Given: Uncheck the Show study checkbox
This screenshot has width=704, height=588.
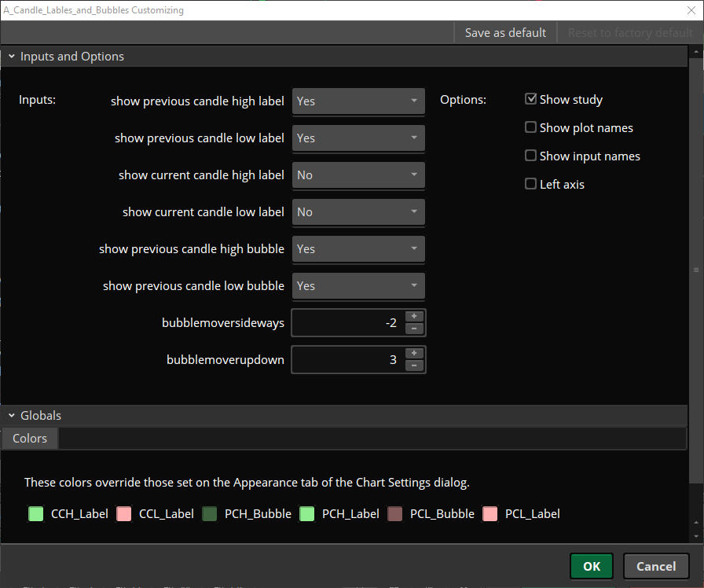Looking at the screenshot, I should [530, 99].
